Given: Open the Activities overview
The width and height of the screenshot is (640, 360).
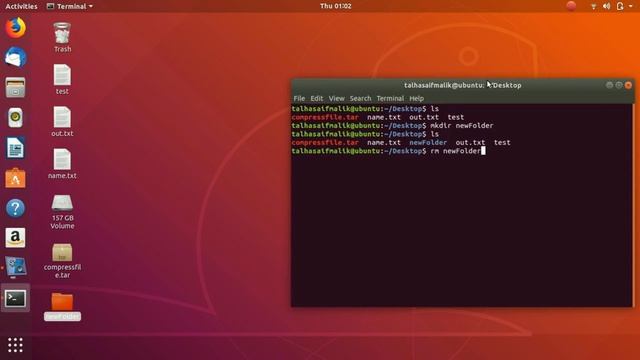Looking at the screenshot, I should [x=21, y=6].
